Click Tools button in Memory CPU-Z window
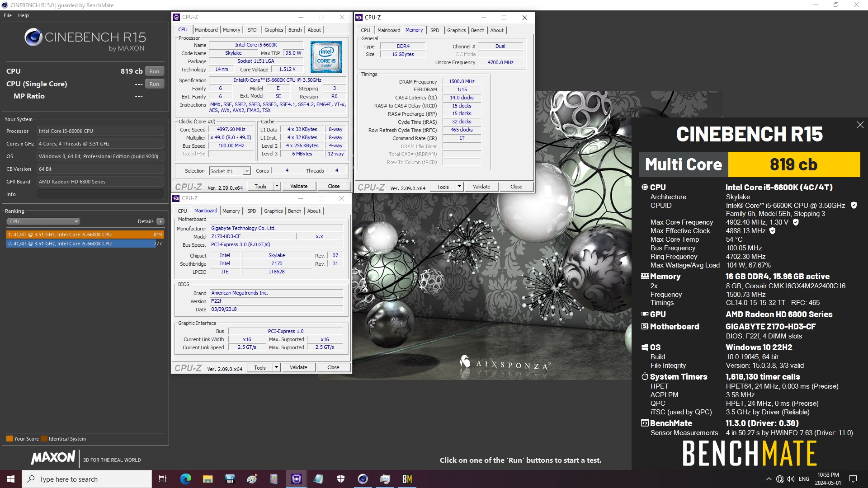The height and width of the screenshot is (488, 868). [443, 187]
